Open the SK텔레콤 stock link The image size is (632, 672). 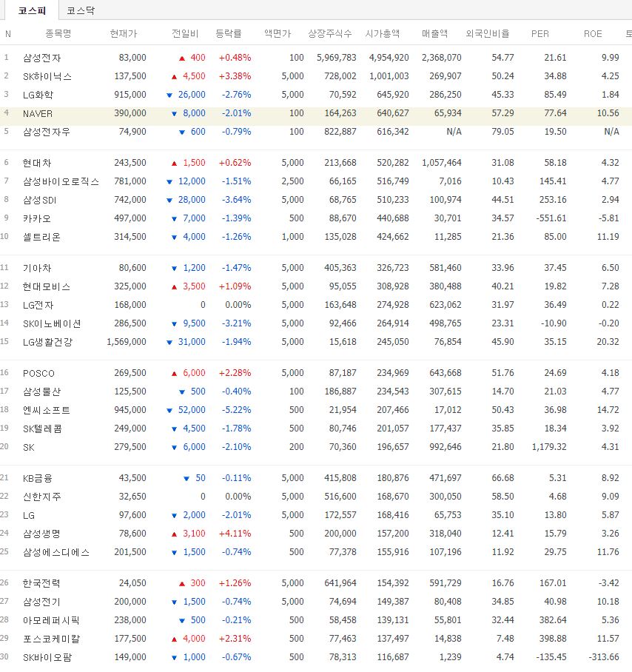(x=42, y=429)
